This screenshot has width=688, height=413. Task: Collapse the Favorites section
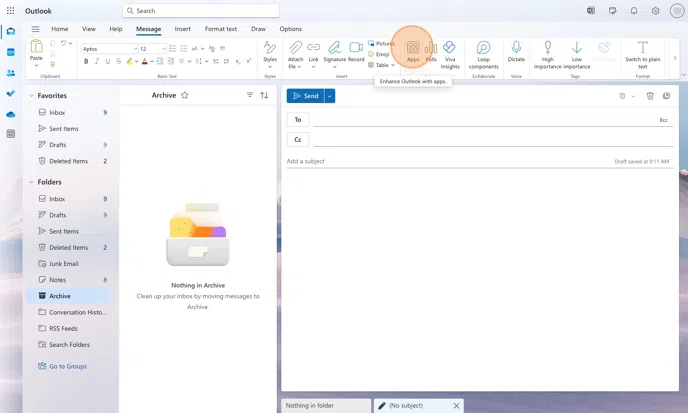tap(31, 96)
